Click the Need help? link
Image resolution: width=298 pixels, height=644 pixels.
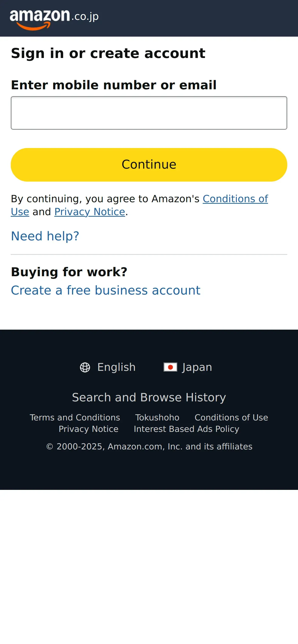point(45,236)
